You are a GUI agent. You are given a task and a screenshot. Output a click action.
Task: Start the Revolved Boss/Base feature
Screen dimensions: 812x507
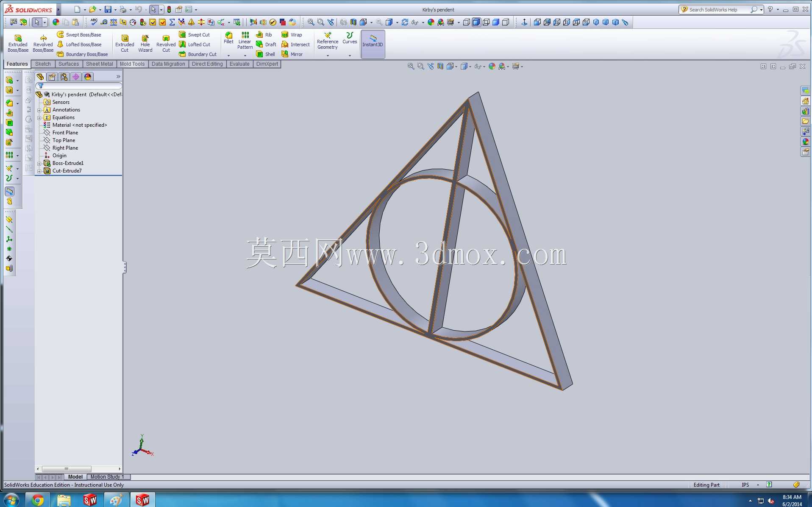coord(43,44)
